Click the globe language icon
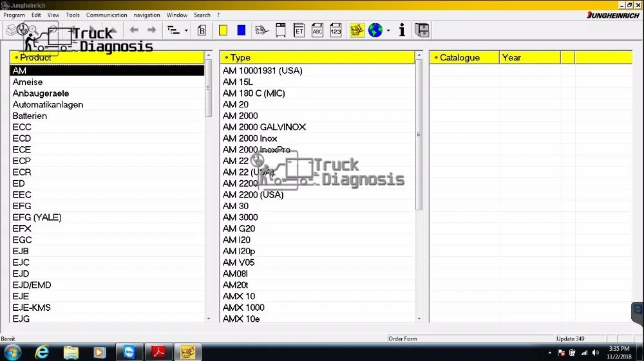 (x=375, y=30)
